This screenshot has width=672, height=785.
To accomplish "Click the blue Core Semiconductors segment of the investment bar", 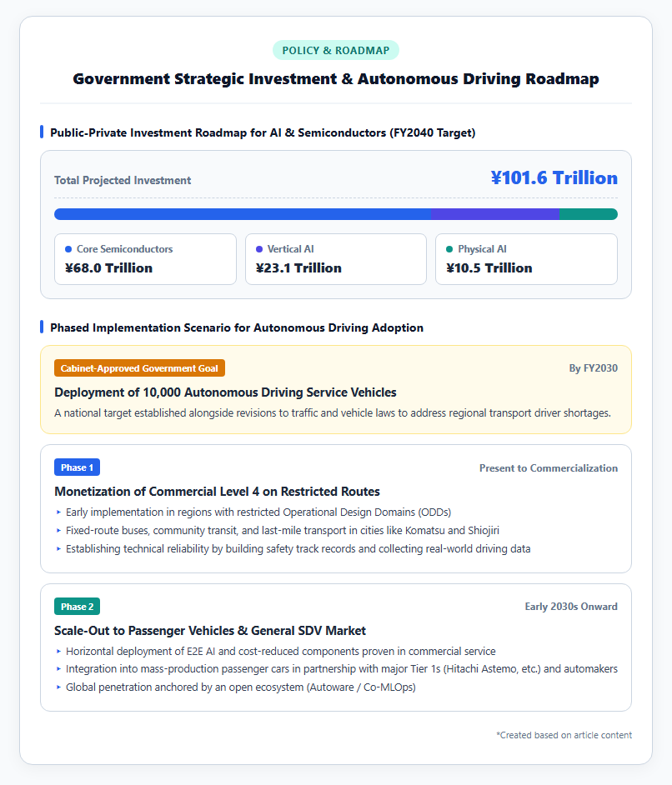I will click(x=243, y=214).
